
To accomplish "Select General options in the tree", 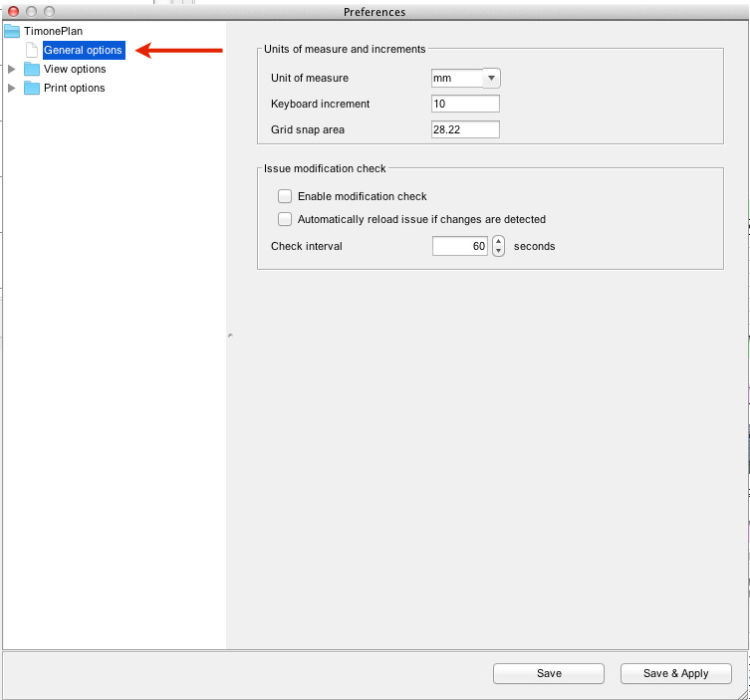I will 83,50.
